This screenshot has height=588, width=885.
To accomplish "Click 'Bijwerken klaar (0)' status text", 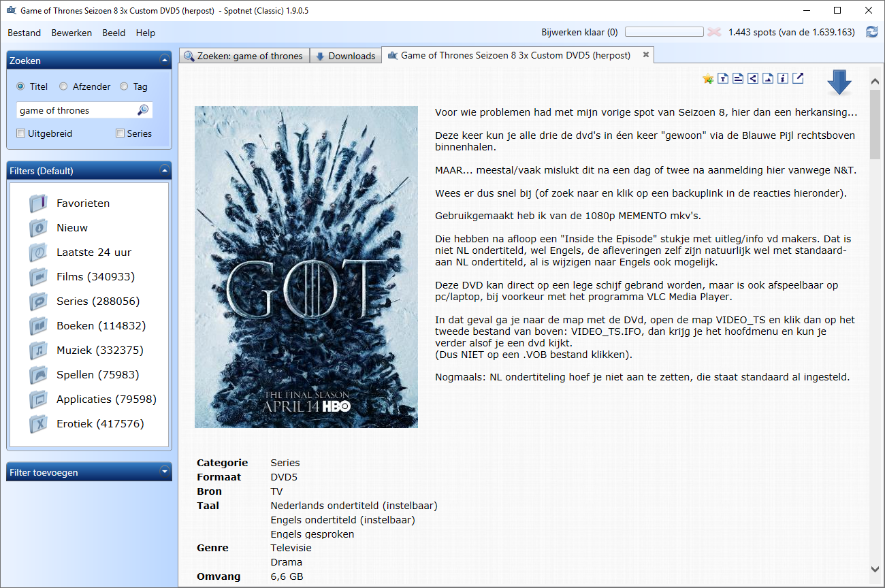I will pyautogui.click(x=579, y=32).
